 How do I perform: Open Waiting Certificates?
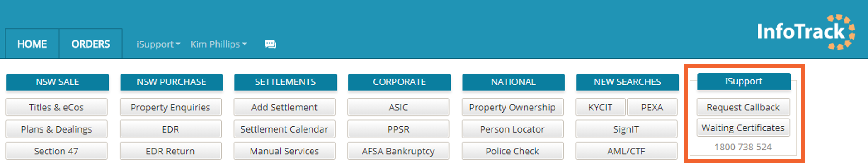pyautogui.click(x=743, y=128)
